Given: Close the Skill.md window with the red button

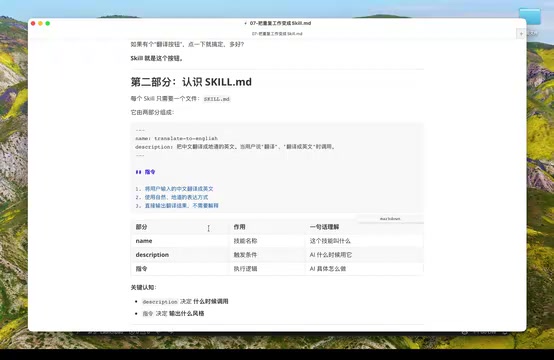Looking at the screenshot, I should pos(33,23).
